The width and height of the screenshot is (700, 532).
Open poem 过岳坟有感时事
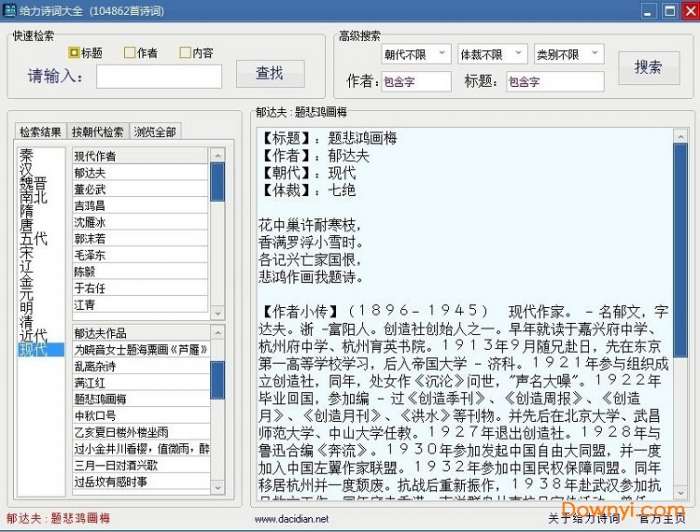pyautogui.click(x=141, y=482)
